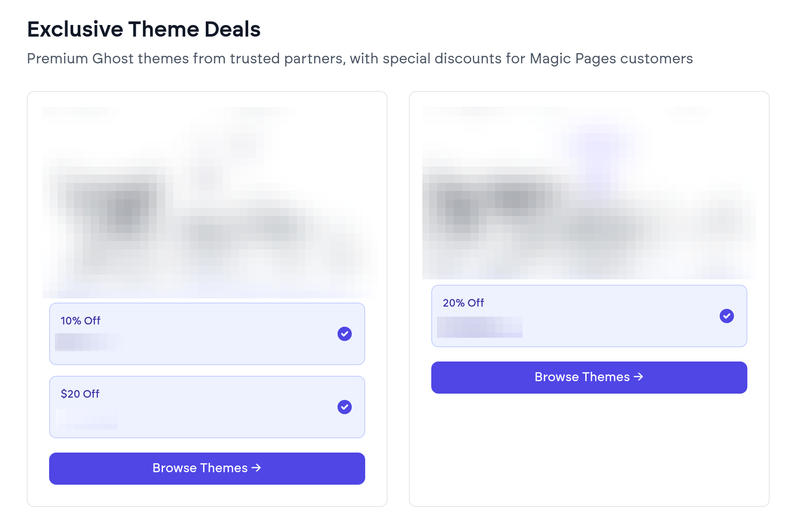Click the "20% Off" label text
Screen dimensions: 792x532
tap(463, 303)
